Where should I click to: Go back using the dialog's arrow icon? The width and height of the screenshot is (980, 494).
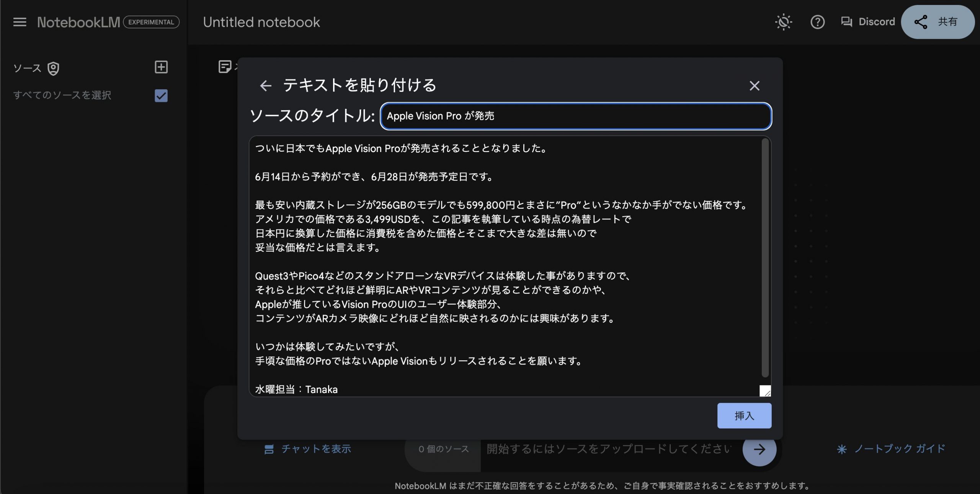click(x=266, y=85)
